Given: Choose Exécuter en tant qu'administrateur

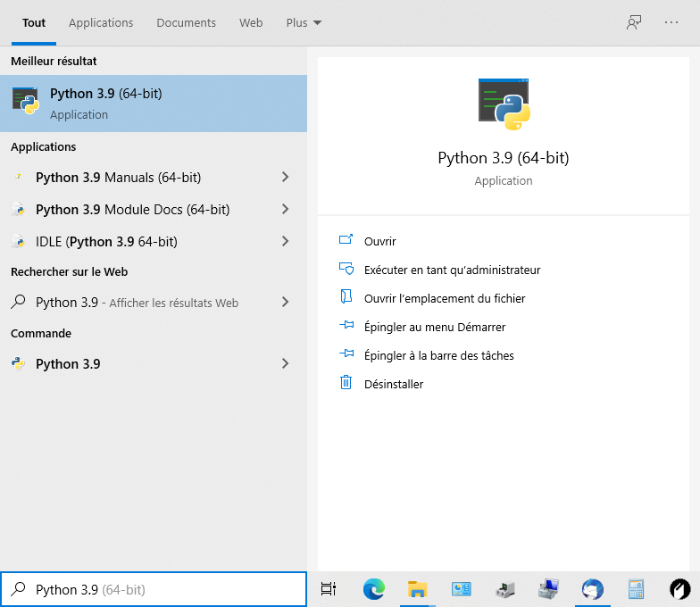Looking at the screenshot, I should point(452,270).
